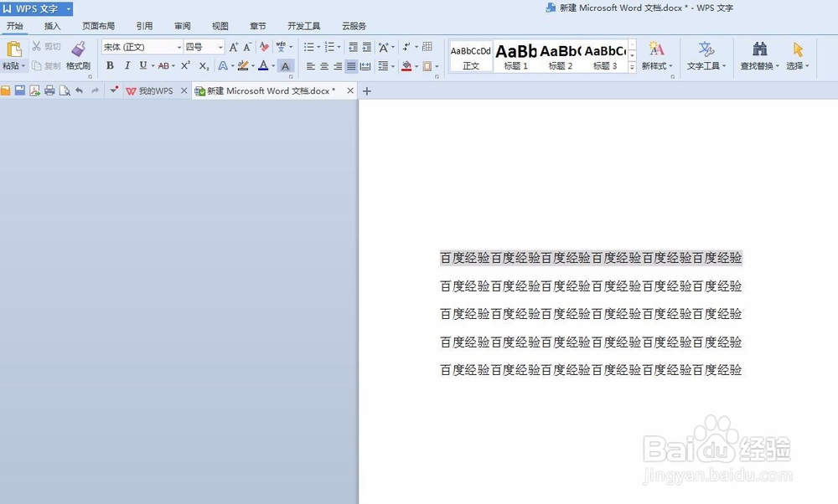
Task: Decrease font size with the A- icon
Action: click(247, 47)
